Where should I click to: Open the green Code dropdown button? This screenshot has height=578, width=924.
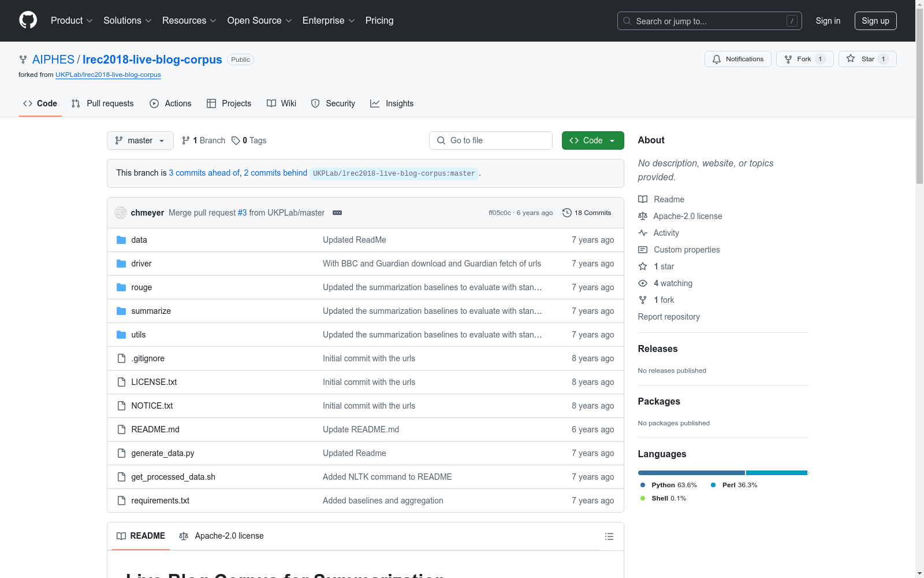[593, 140]
